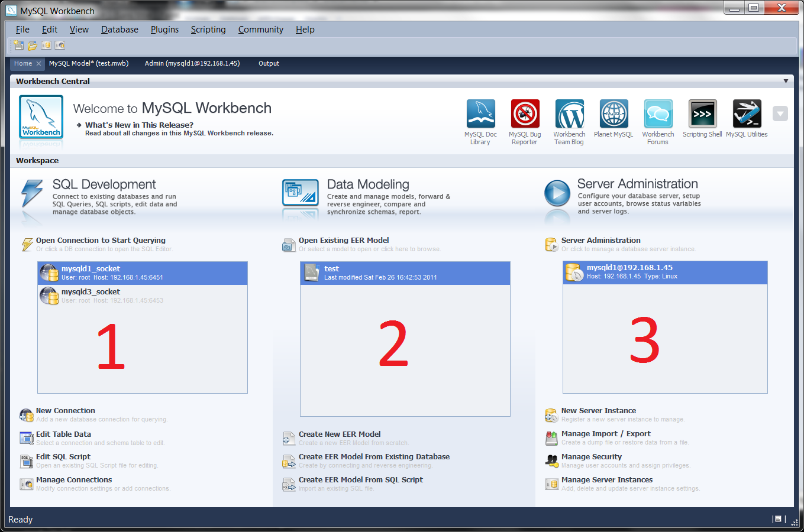Open the Scripting menu
Screen dimensions: 804x532
208,30
